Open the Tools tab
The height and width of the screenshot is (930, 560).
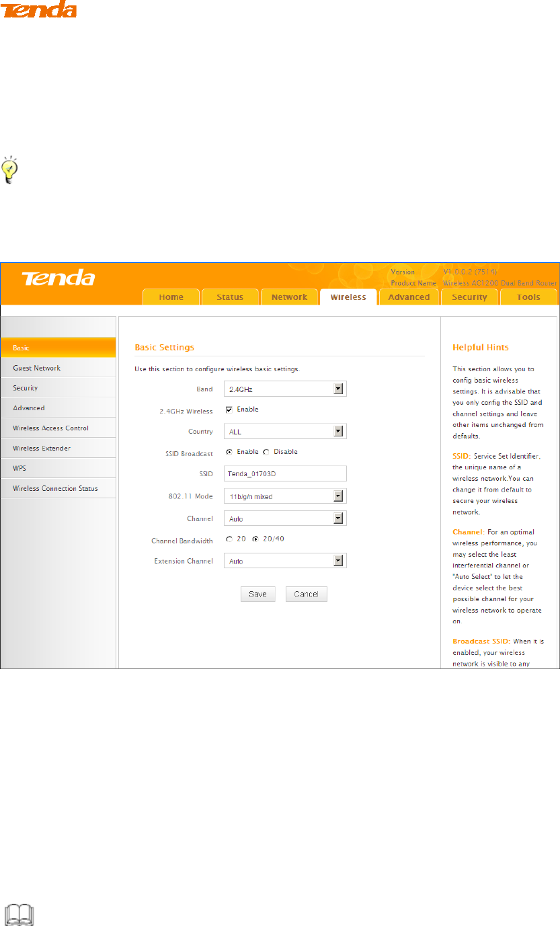(x=529, y=297)
